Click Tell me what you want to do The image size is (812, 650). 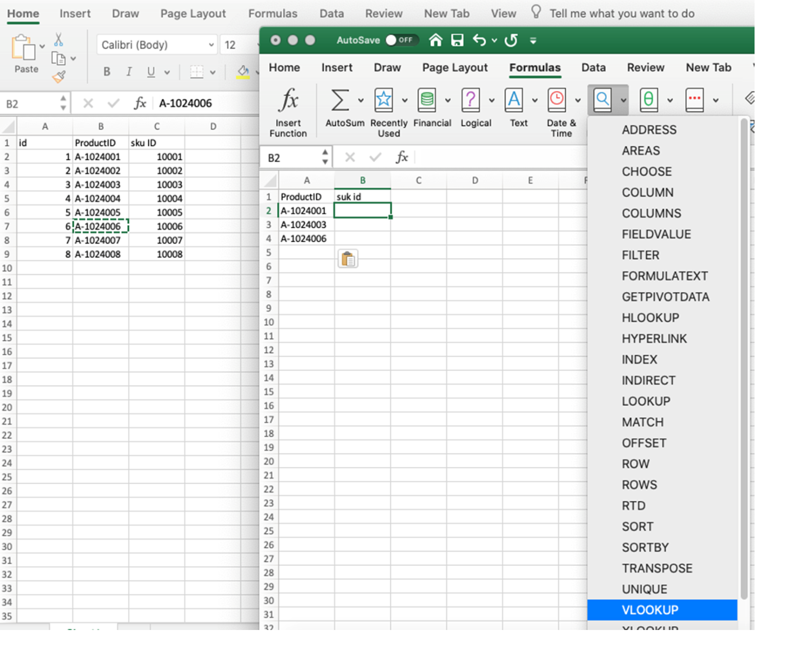[x=622, y=13]
